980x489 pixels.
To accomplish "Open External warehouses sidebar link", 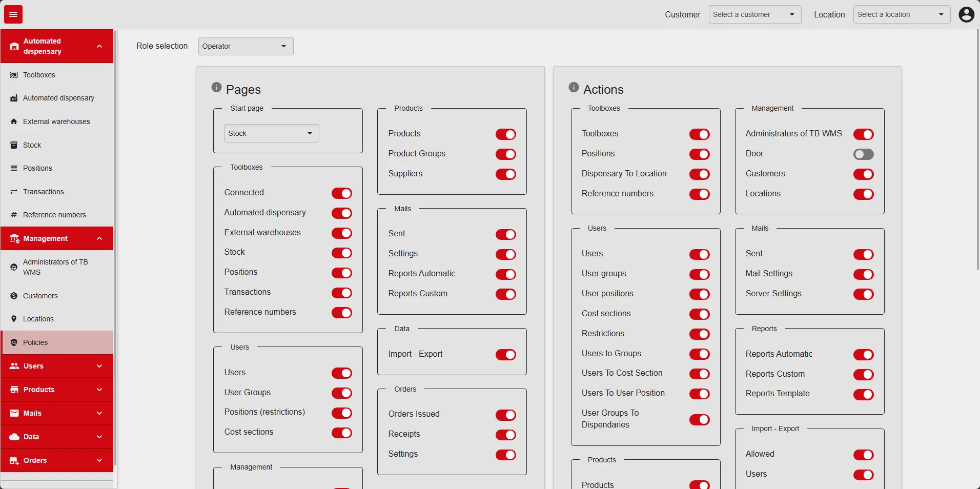I will coord(56,121).
